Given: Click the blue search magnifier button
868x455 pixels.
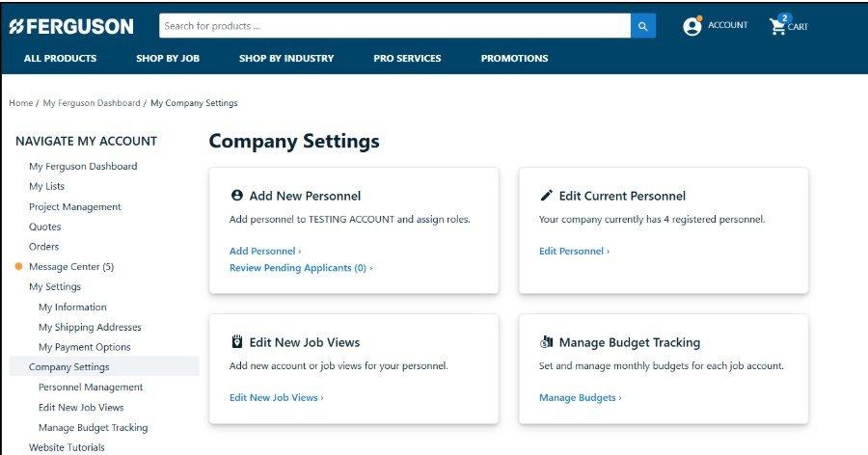Looking at the screenshot, I should (x=642, y=26).
